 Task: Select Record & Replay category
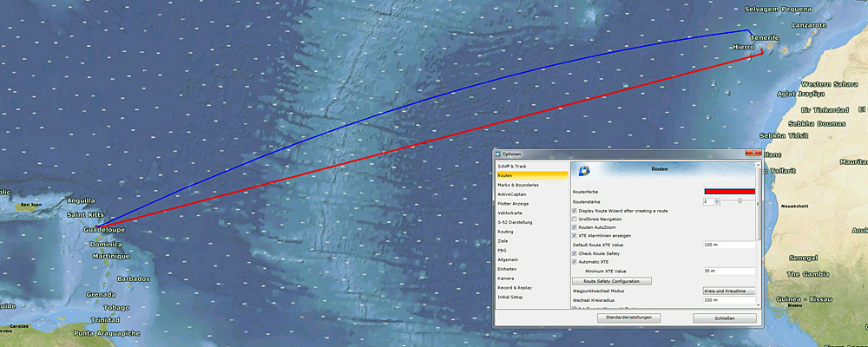point(515,287)
